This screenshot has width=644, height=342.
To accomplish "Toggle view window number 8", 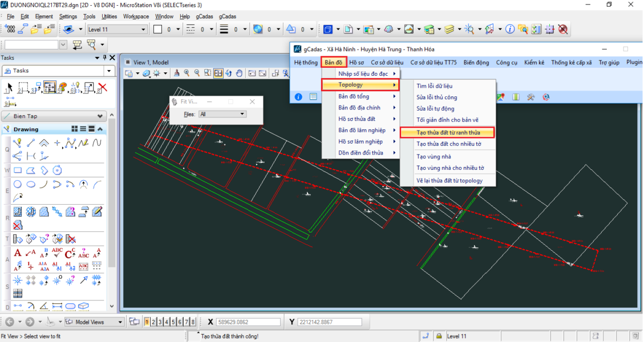I will coord(193,322).
